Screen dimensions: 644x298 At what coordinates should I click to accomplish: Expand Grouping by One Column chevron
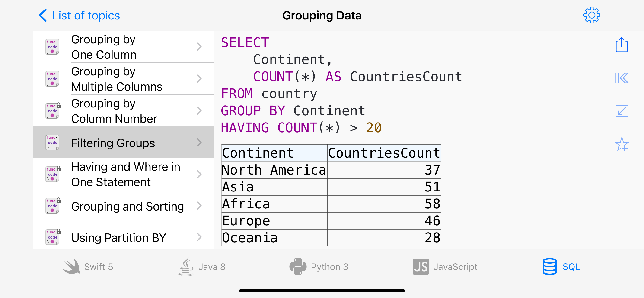tap(199, 47)
